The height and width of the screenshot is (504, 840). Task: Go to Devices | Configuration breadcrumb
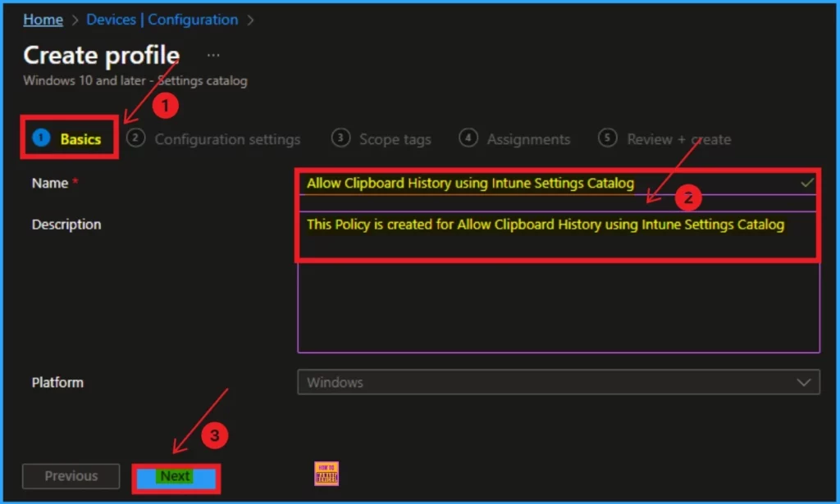pyautogui.click(x=162, y=20)
